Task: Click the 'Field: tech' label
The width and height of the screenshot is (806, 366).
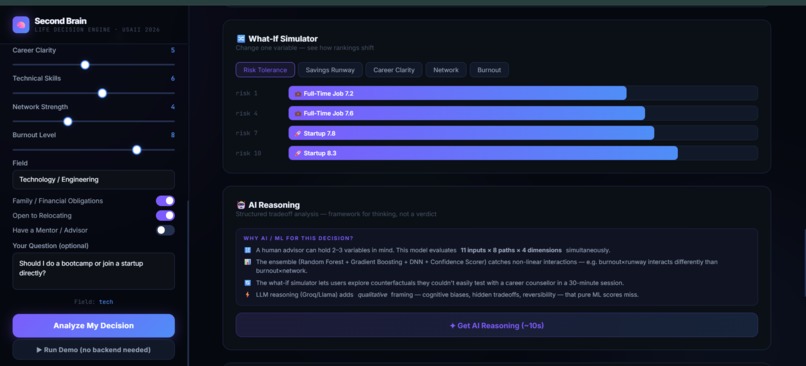Action: (x=94, y=302)
